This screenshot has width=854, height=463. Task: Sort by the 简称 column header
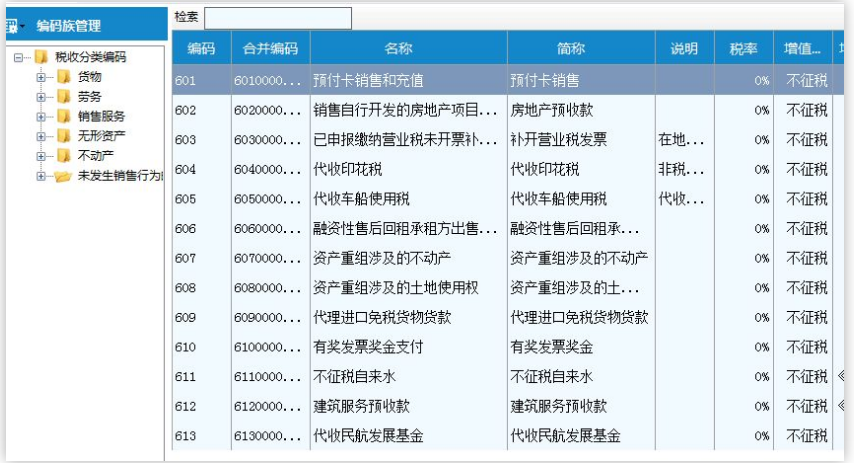click(x=581, y=48)
